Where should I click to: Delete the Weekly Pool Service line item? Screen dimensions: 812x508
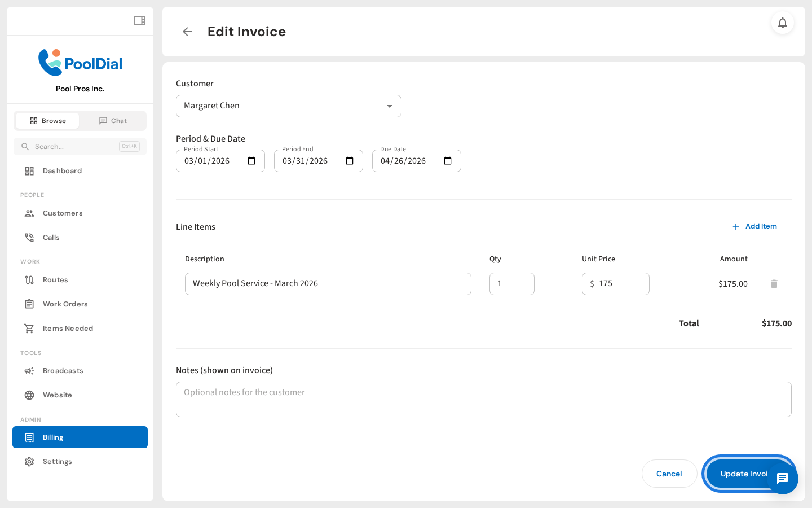[774, 284]
